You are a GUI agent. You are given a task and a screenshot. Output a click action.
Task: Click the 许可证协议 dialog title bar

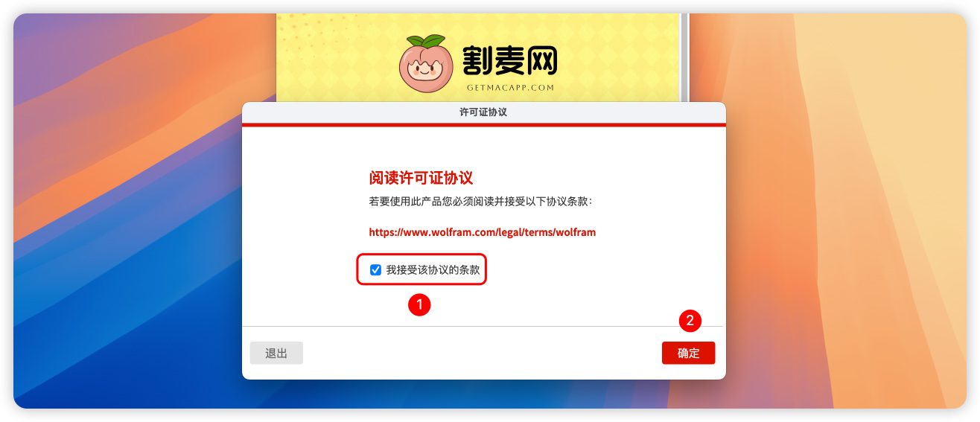click(484, 112)
